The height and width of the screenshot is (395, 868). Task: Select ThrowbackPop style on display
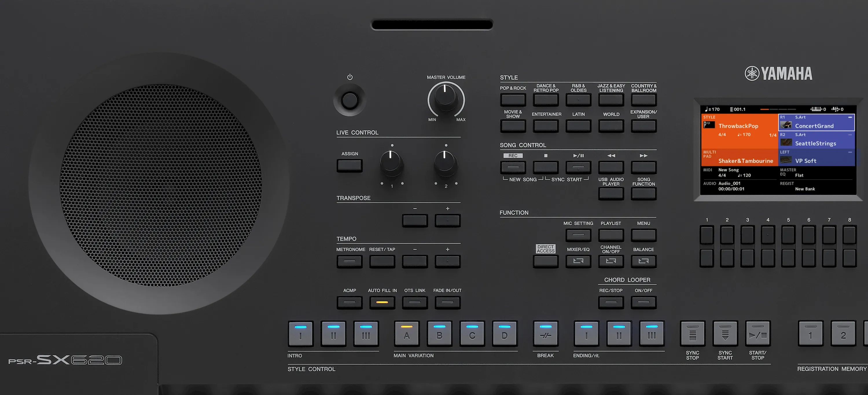click(739, 131)
